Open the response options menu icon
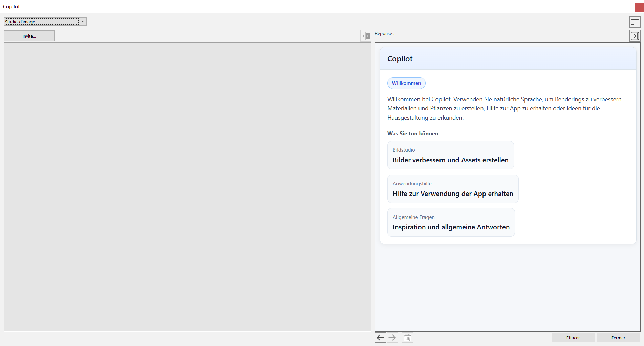Screen dimensions: 644x346 click(x=635, y=22)
